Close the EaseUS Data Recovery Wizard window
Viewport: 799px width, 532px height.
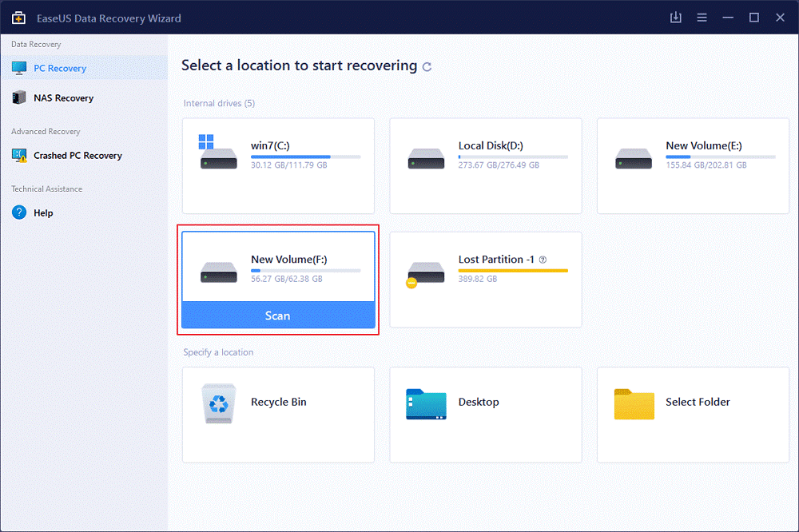tap(780, 18)
